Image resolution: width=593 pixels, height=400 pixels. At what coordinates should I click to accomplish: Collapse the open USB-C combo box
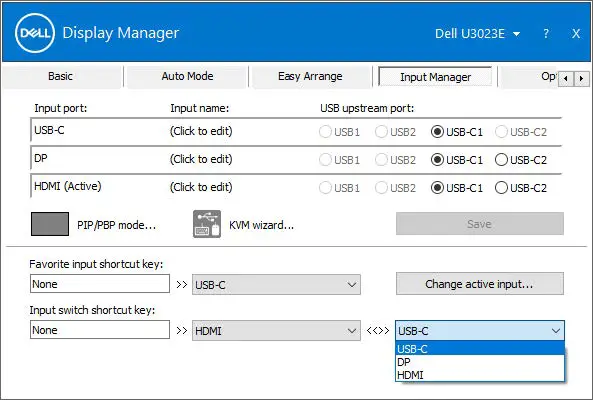480,330
